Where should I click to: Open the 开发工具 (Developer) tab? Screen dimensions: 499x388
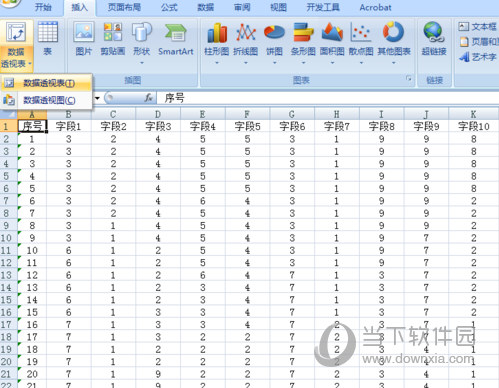pos(323,7)
